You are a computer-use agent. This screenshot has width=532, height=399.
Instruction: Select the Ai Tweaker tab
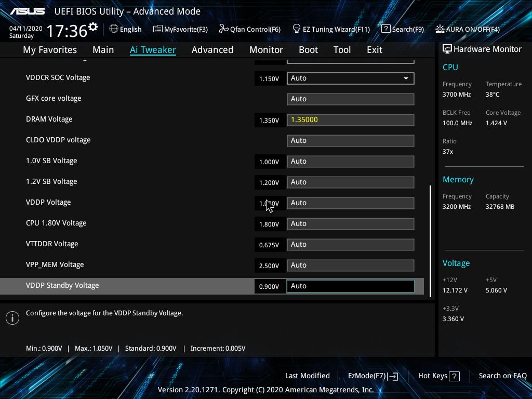coord(153,50)
